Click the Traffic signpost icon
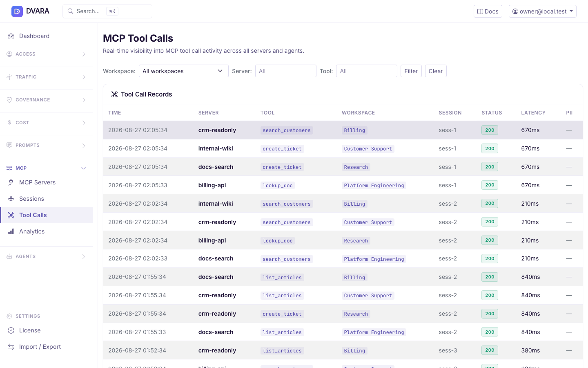Viewport: 588px width, 368px height. pos(9,77)
